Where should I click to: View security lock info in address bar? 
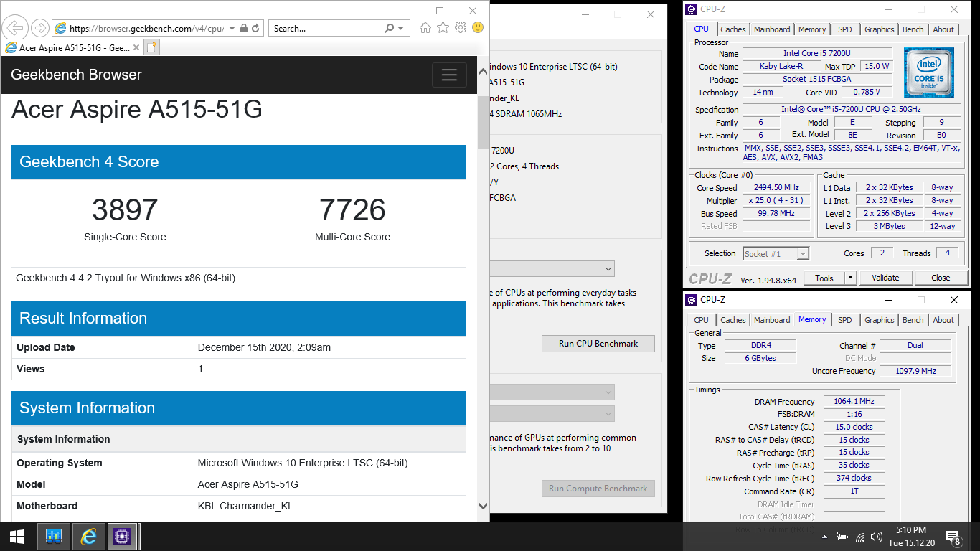pos(244,29)
